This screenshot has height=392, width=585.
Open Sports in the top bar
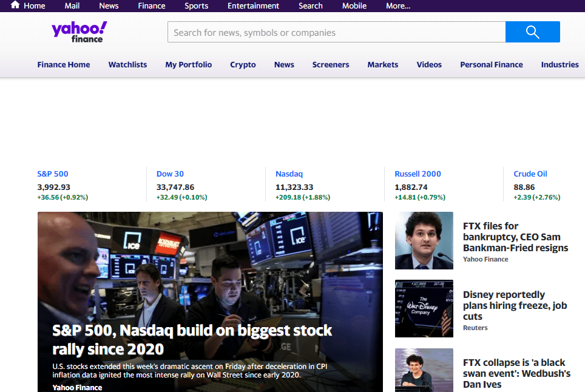click(x=196, y=6)
